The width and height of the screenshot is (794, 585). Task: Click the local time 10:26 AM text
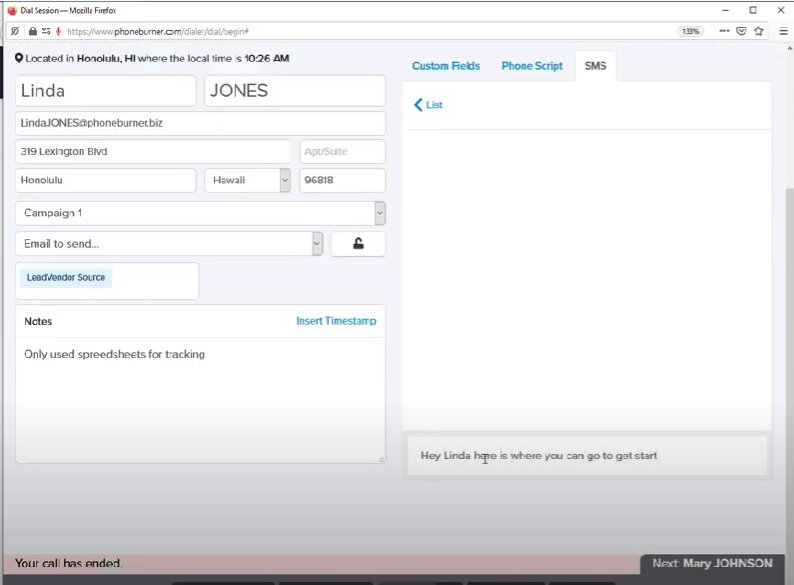(x=267, y=58)
